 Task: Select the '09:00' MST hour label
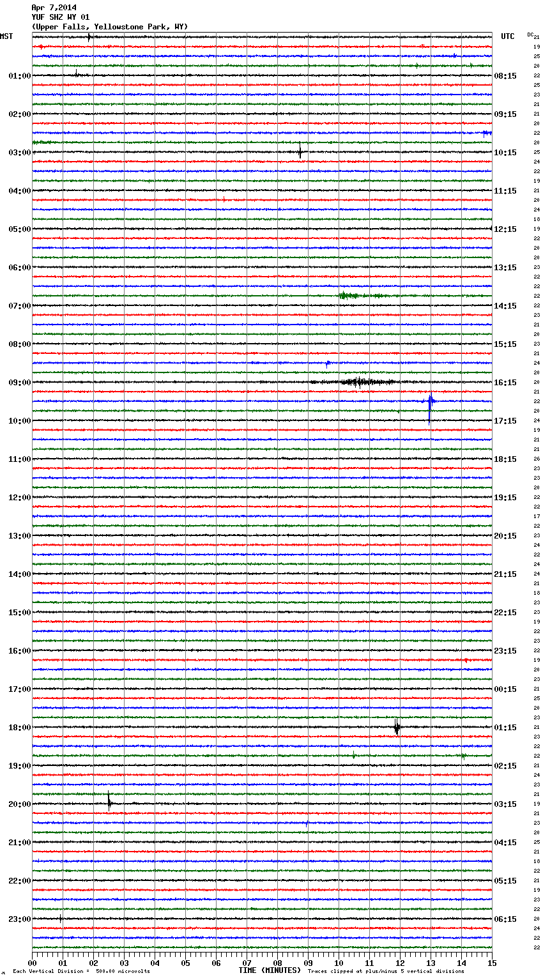point(20,383)
